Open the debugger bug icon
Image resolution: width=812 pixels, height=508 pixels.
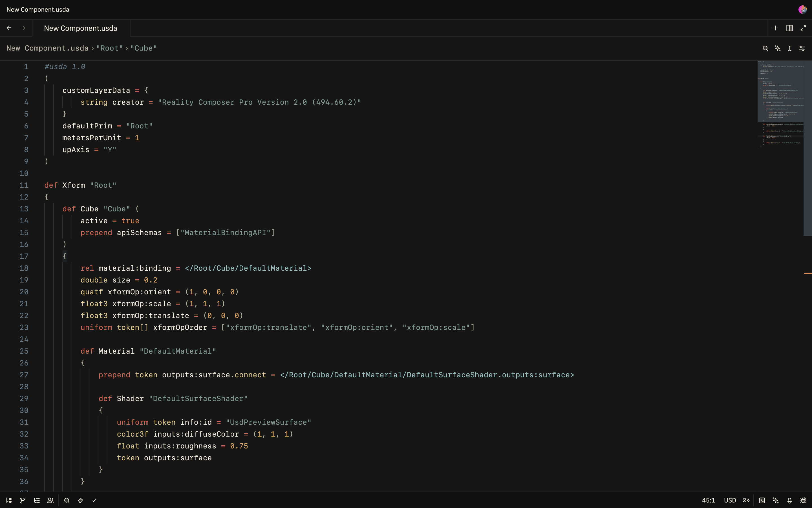tap(803, 500)
